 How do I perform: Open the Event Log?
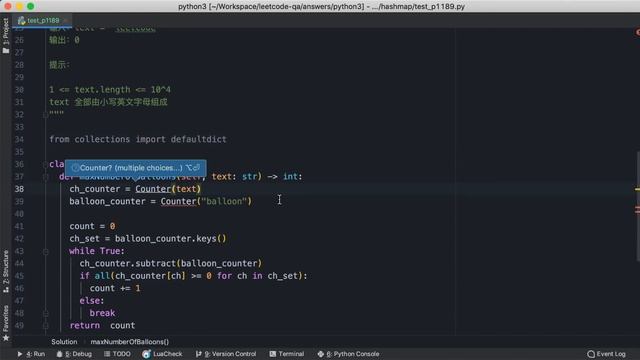click(x=607, y=354)
